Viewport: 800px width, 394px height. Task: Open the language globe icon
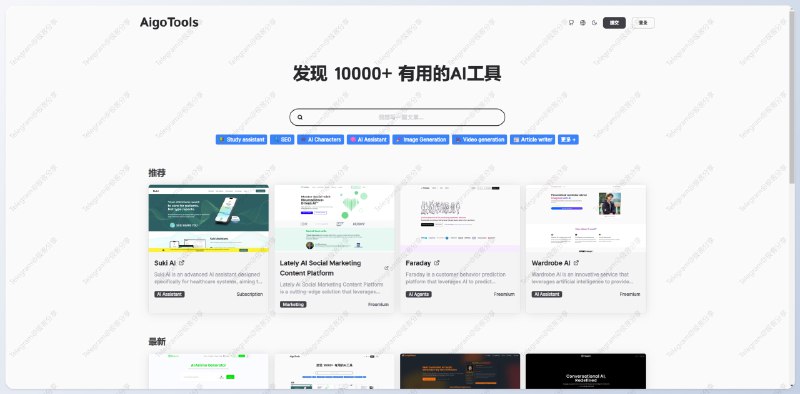pos(583,22)
